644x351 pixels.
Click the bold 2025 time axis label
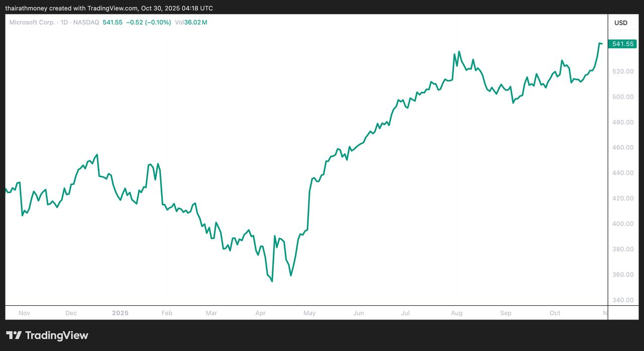120,313
